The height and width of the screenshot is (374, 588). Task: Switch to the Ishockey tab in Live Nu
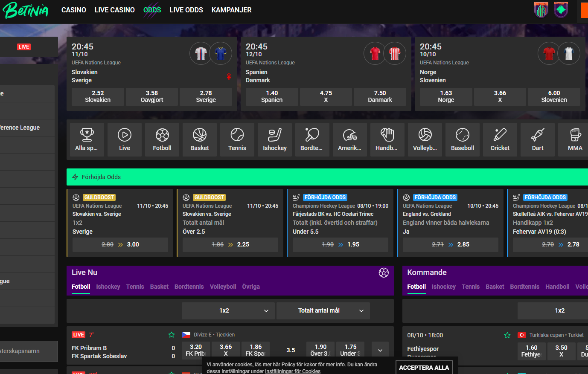(x=108, y=287)
